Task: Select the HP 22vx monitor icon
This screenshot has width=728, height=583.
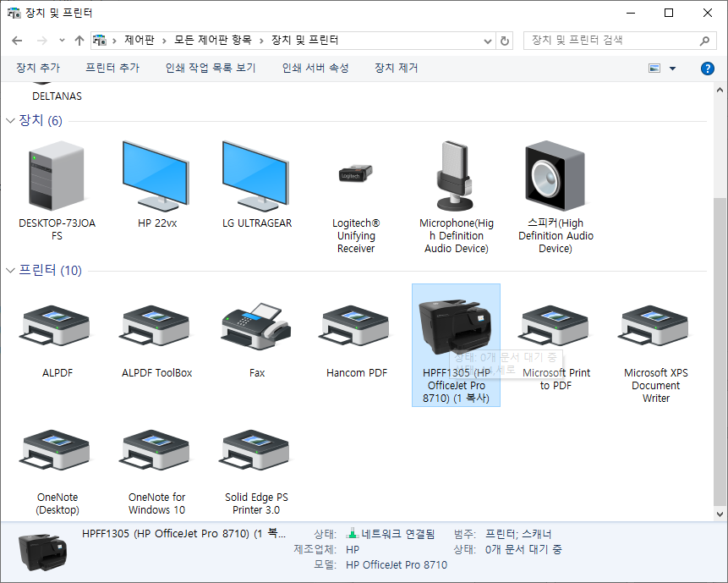Action: pos(156,176)
